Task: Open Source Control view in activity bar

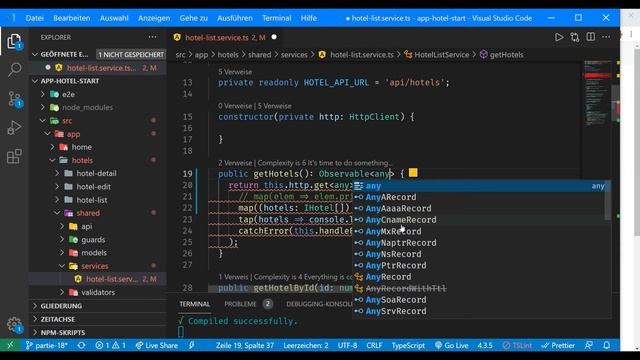Action: (x=15, y=99)
